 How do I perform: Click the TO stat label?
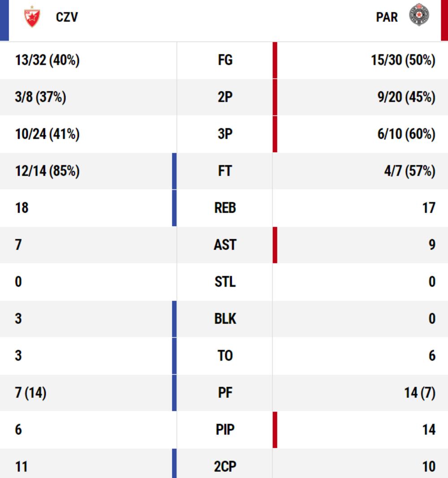[225, 356]
